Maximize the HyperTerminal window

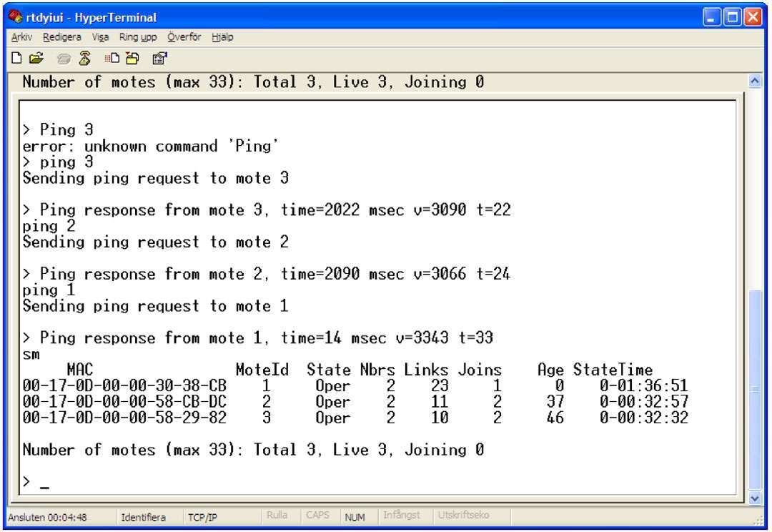732,17
